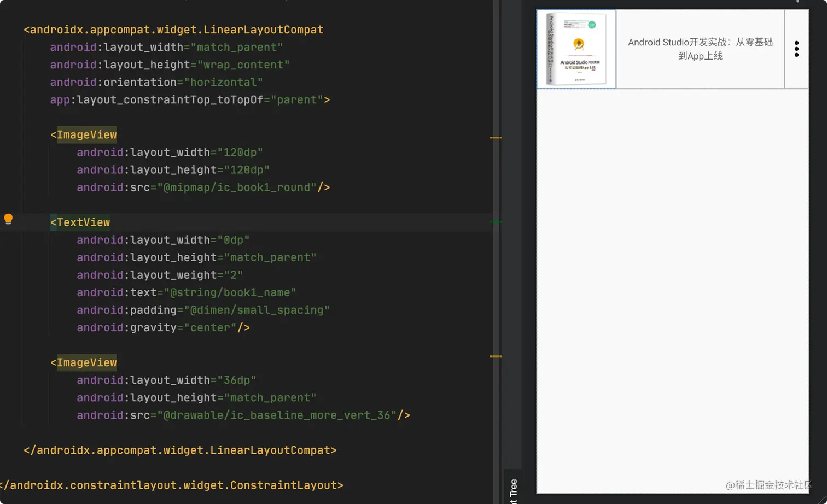Click the android:orientation="horizontal" line
The height and width of the screenshot is (504, 827).
tap(156, 82)
